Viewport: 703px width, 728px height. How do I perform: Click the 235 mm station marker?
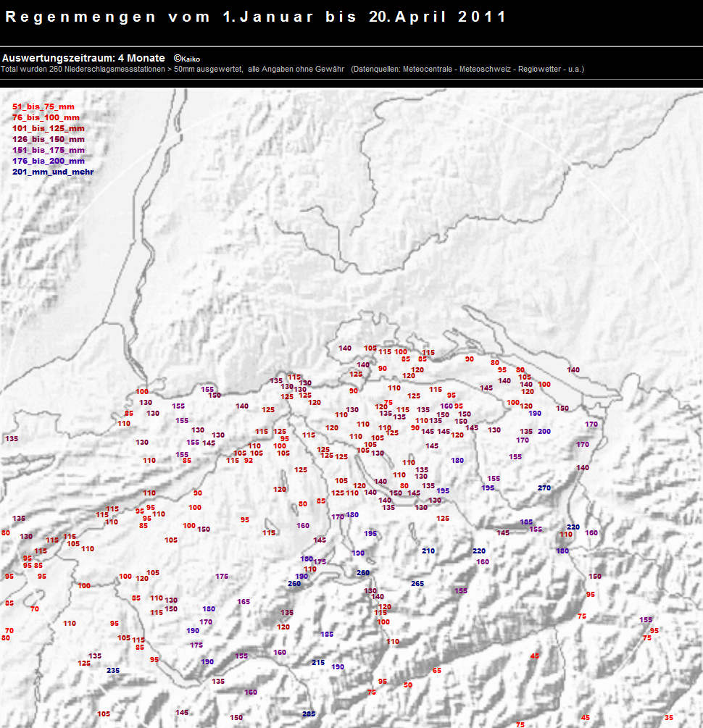113,671
